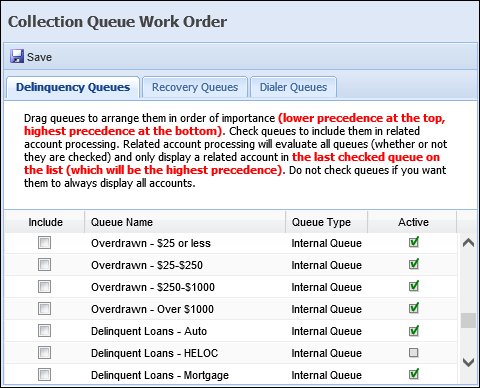Select the 'Overdrawn - Over $1000' queue name
This screenshot has width=480, height=388.
tap(152, 309)
